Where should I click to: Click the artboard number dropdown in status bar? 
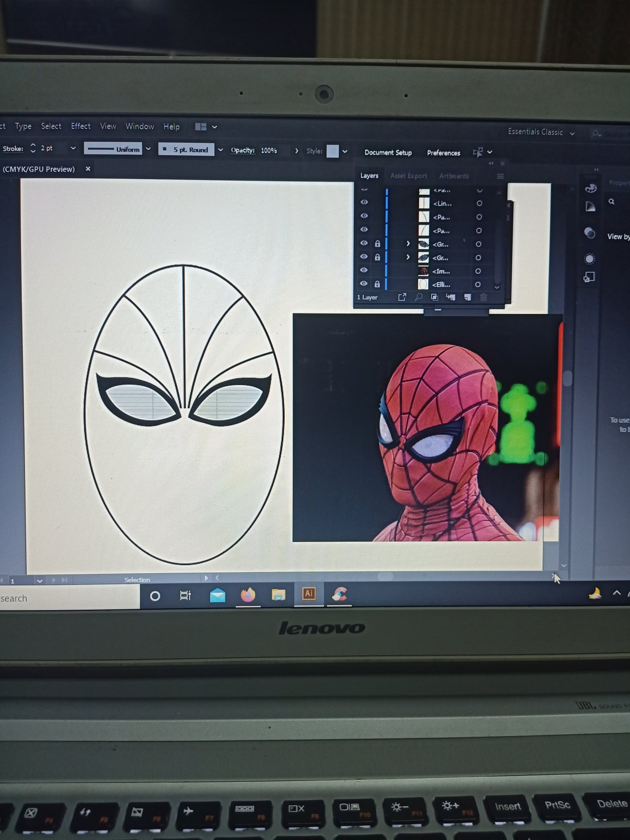tap(39, 581)
